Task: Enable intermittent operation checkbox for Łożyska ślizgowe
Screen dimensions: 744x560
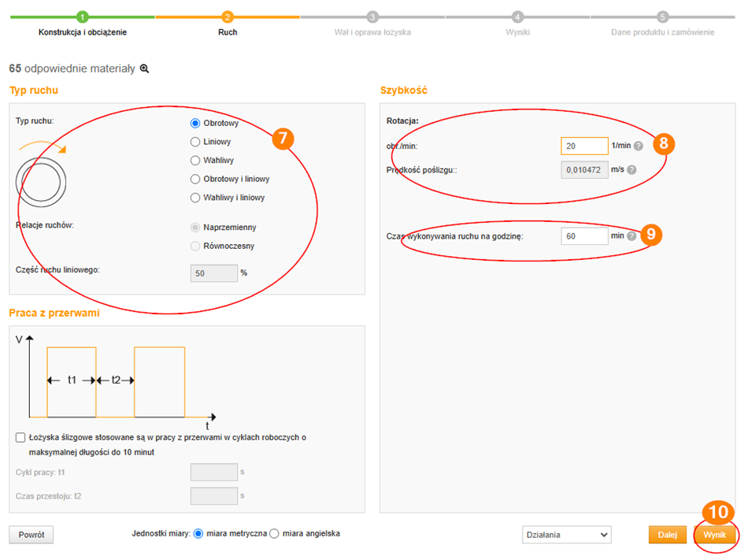Action: [20, 437]
